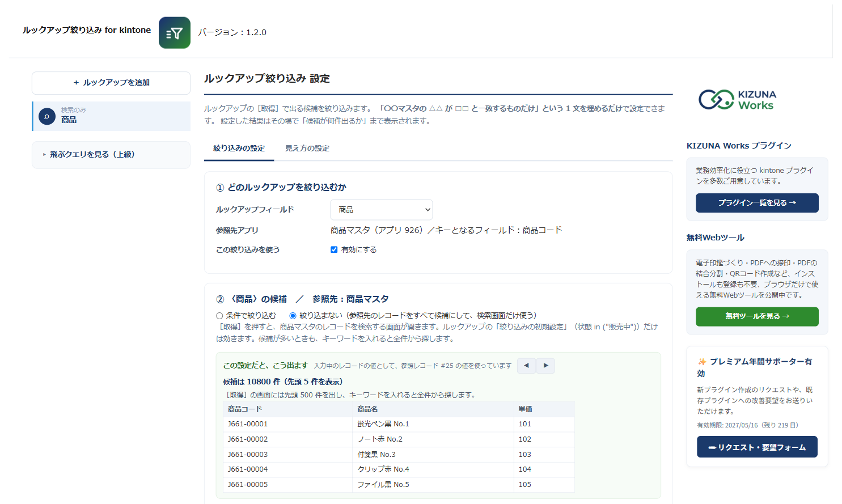Select the 絞り込まない radio option
The height and width of the screenshot is (504, 842).
click(x=293, y=316)
